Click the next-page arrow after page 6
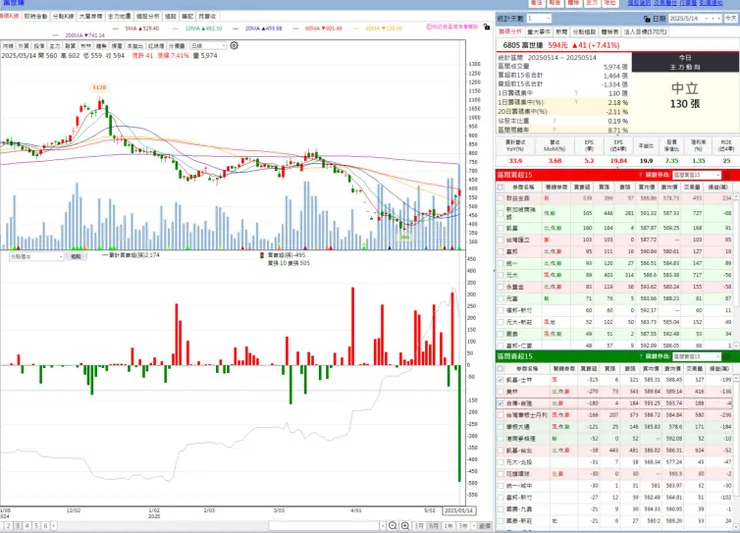 54,525
